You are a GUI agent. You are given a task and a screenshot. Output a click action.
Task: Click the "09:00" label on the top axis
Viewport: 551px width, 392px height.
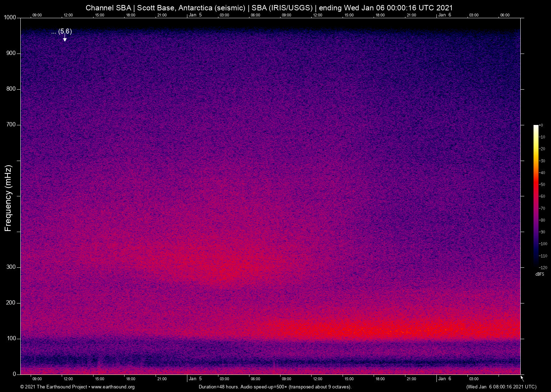coord(37,15)
